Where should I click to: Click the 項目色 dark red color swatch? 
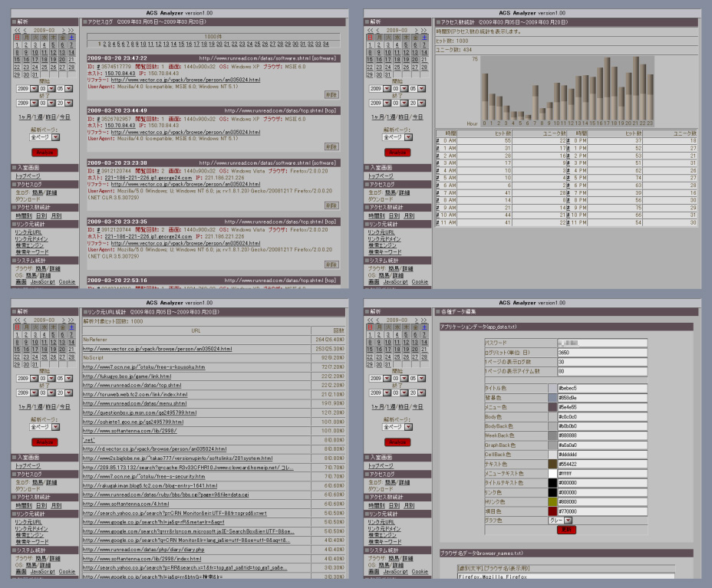tap(552, 511)
